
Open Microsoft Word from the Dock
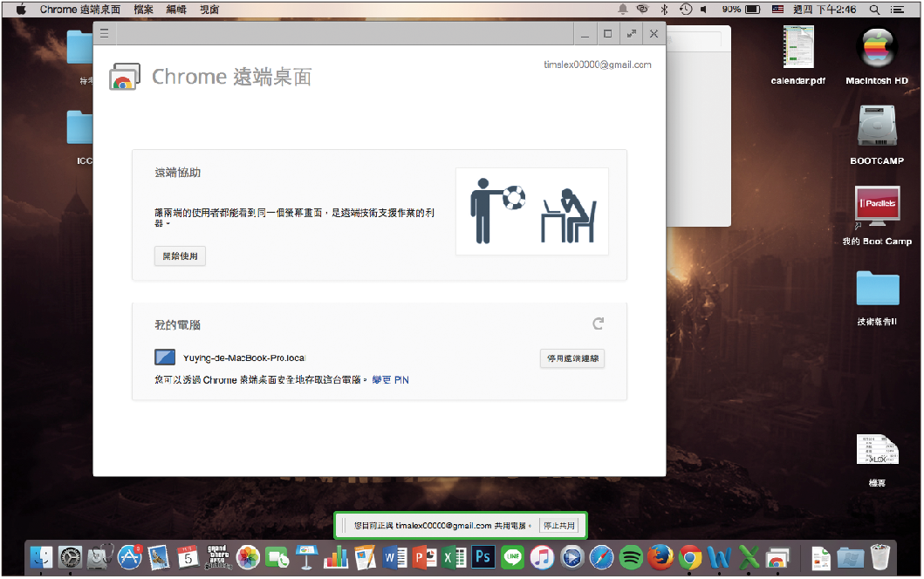click(395, 556)
